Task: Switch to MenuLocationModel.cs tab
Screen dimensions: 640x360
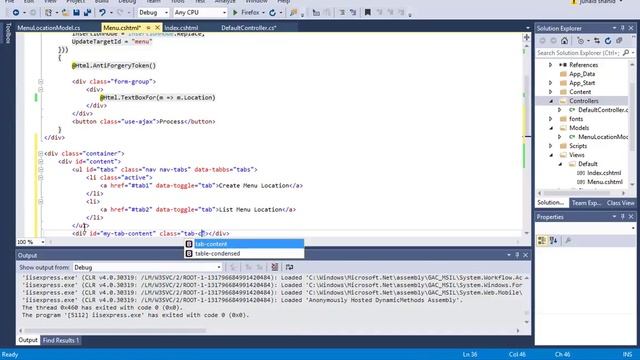Action: pos(49,28)
